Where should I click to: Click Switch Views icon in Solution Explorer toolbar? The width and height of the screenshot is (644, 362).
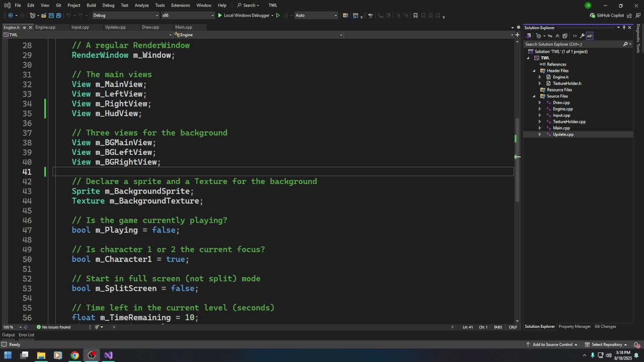(528, 36)
